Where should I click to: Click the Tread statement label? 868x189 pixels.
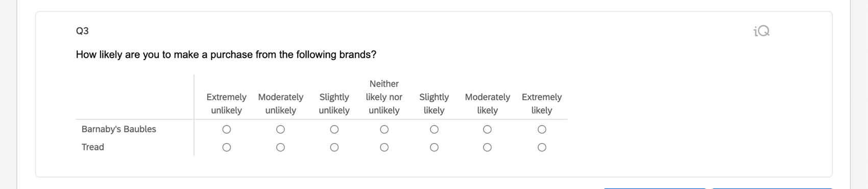93,147
